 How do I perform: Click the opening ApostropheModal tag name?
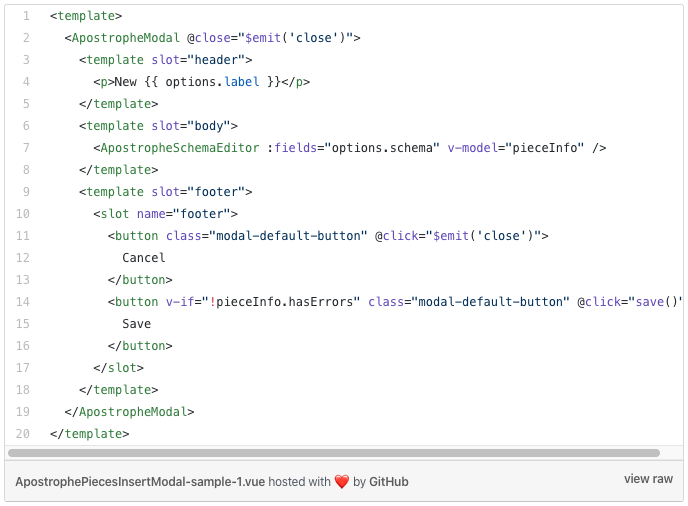[125, 38]
